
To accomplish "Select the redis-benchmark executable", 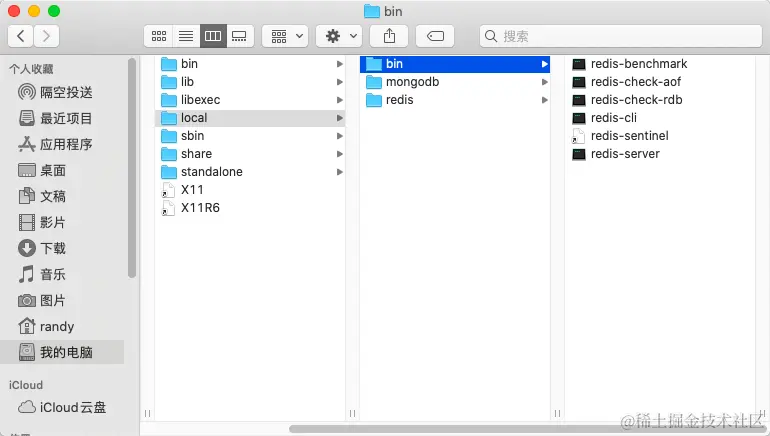I will [660, 64].
